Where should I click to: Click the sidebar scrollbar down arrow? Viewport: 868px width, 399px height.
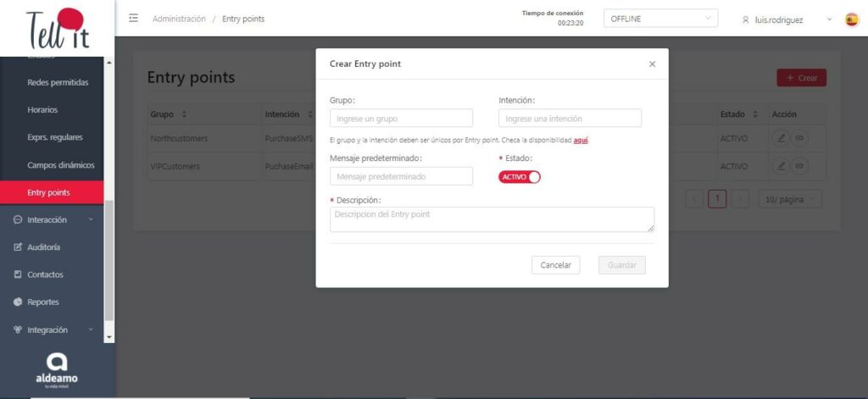pos(108,336)
